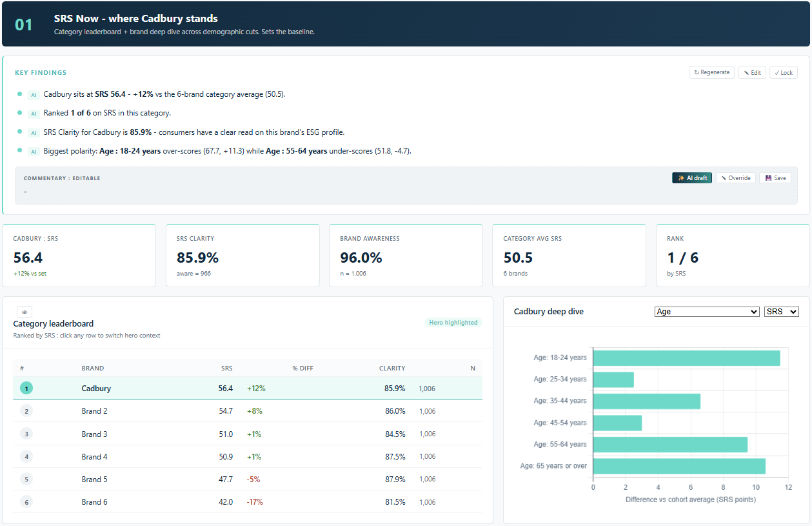The image size is (812, 526).
Task: Click into the editable commentary field
Action: click(406, 192)
